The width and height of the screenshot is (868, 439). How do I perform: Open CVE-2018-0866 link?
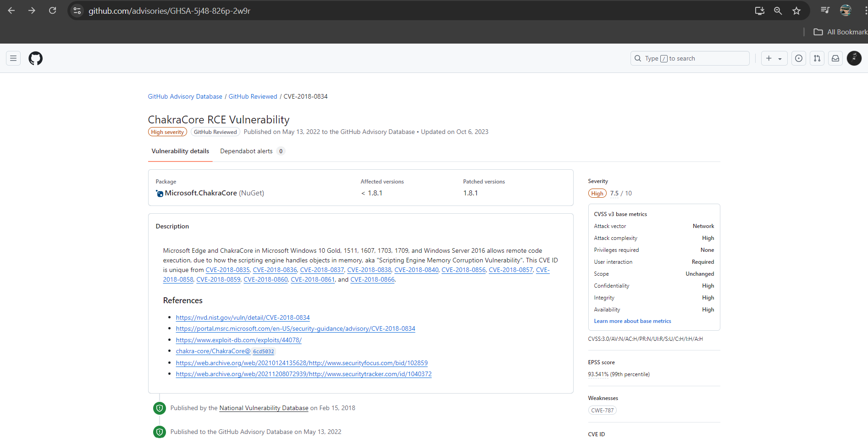pos(372,279)
